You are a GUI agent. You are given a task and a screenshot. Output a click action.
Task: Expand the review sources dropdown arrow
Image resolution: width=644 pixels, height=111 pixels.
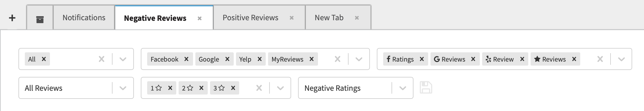point(359,59)
